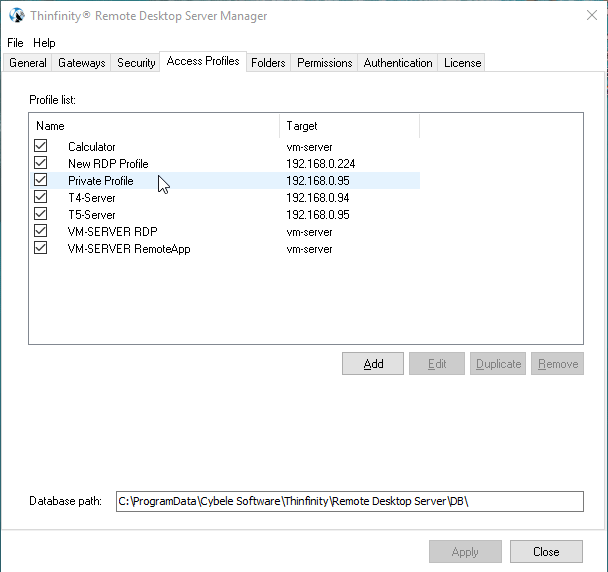The height and width of the screenshot is (572, 608).
Task: Toggle the Private Profile checkbox
Action: pyautogui.click(x=40, y=180)
